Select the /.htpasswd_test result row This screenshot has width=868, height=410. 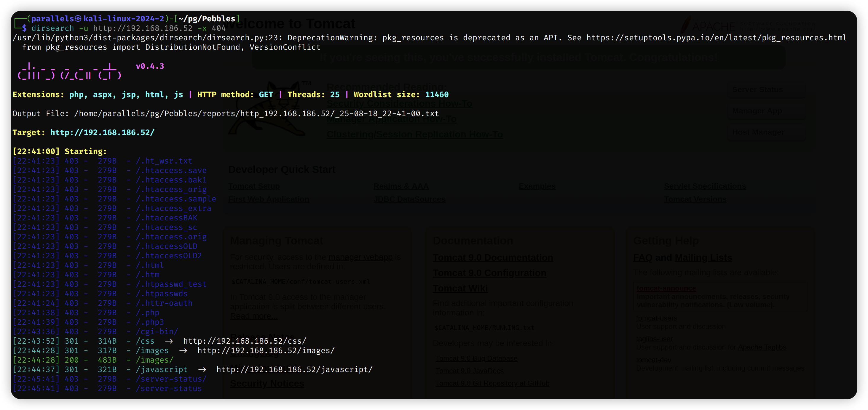pos(109,284)
